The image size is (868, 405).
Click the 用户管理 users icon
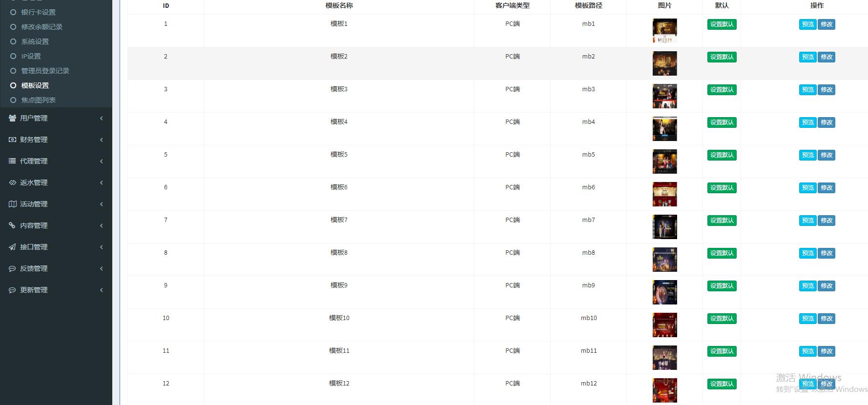(x=13, y=118)
